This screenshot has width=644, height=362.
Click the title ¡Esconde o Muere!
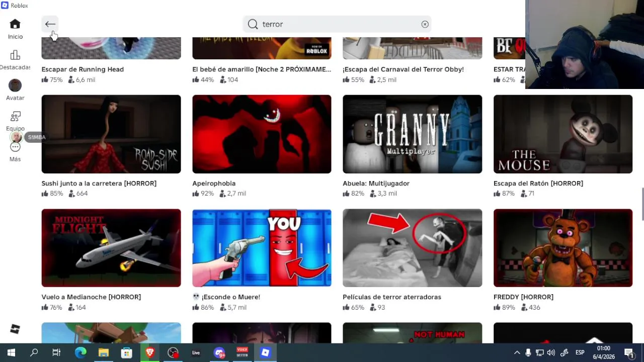(226, 297)
